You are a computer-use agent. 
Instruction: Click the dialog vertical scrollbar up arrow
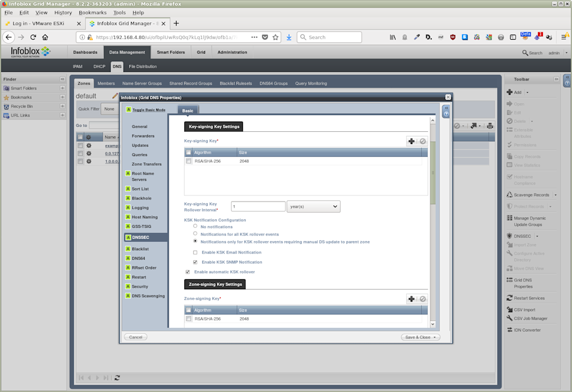click(x=433, y=120)
